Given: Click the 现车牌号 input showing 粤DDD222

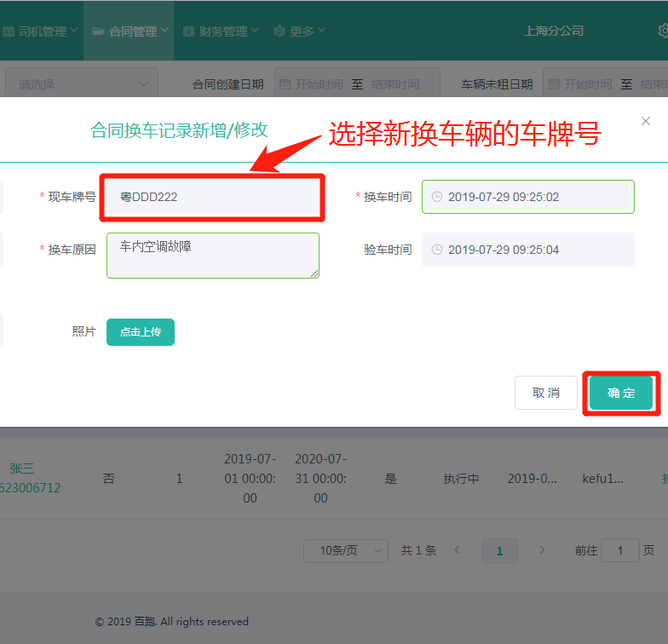Looking at the screenshot, I should pyautogui.click(x=211, y=197).
